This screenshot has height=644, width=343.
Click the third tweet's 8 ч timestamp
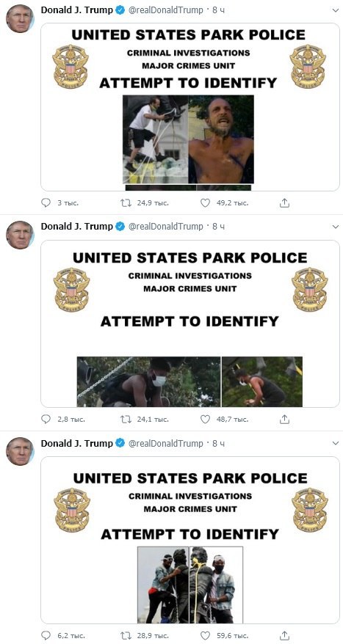218,443
